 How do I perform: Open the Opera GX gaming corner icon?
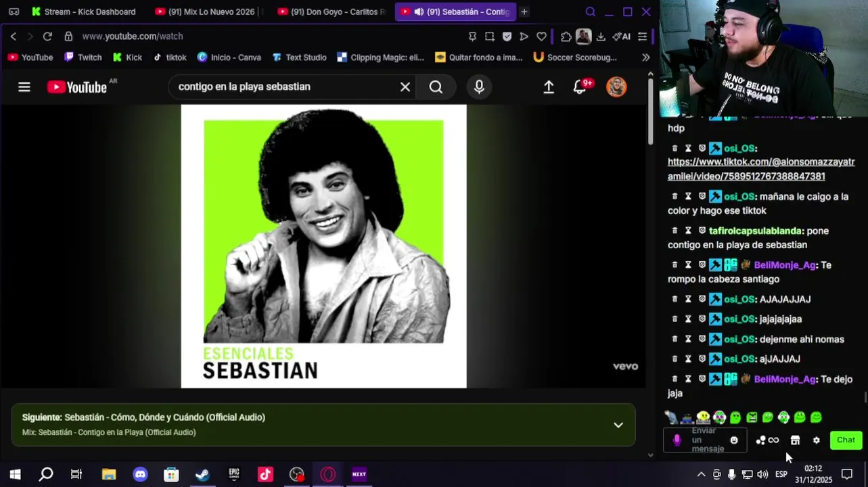pos(14,11)
